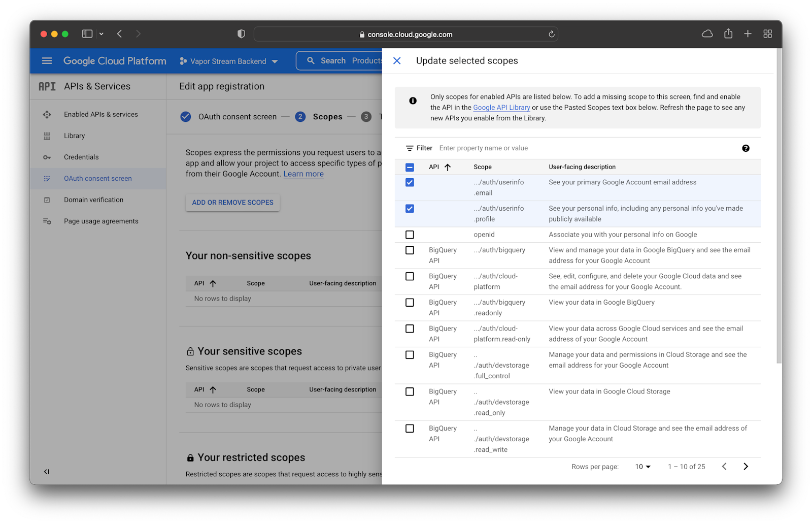The width and height of the screenshot is (812, 524).
Task: Open the help icon next to the filter
Action: click(746, 148)
